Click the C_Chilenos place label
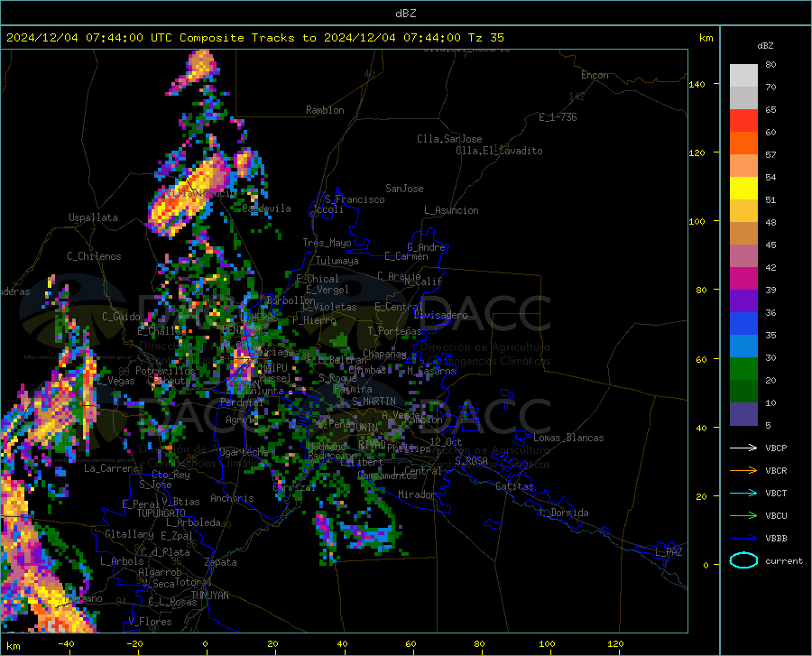The width and height of the screenshot is (812, 656). [x=94, y=256]
